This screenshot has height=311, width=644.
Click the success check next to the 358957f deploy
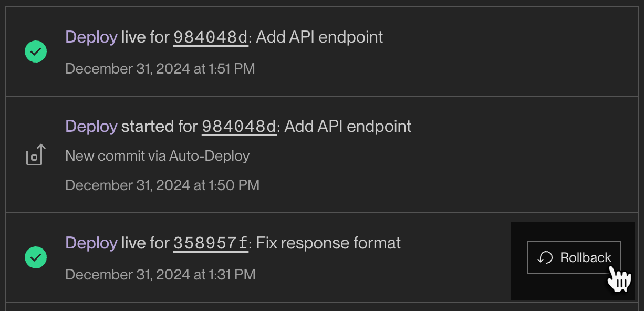click(35, 257)
